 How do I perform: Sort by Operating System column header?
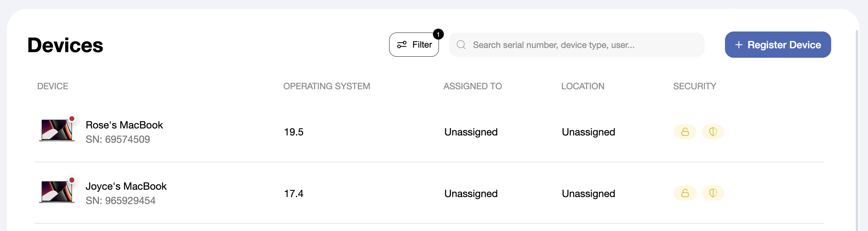click(x=327, y=86)
